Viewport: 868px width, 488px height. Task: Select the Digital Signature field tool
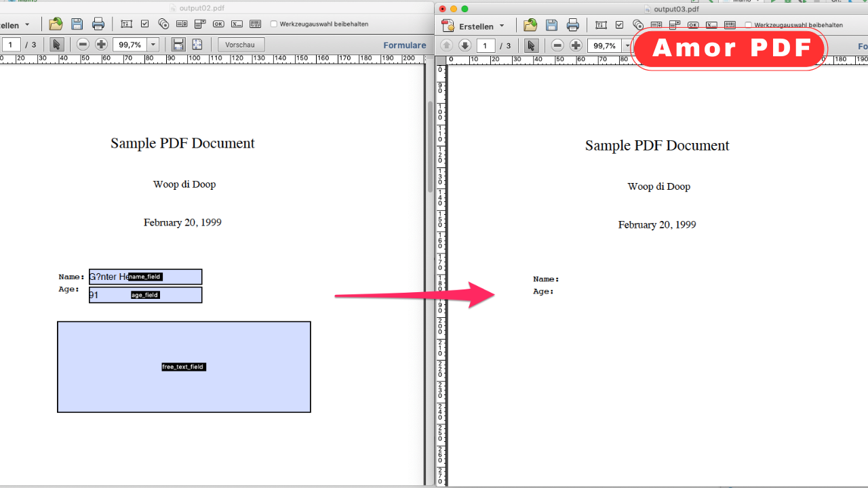tap(237, 24)
